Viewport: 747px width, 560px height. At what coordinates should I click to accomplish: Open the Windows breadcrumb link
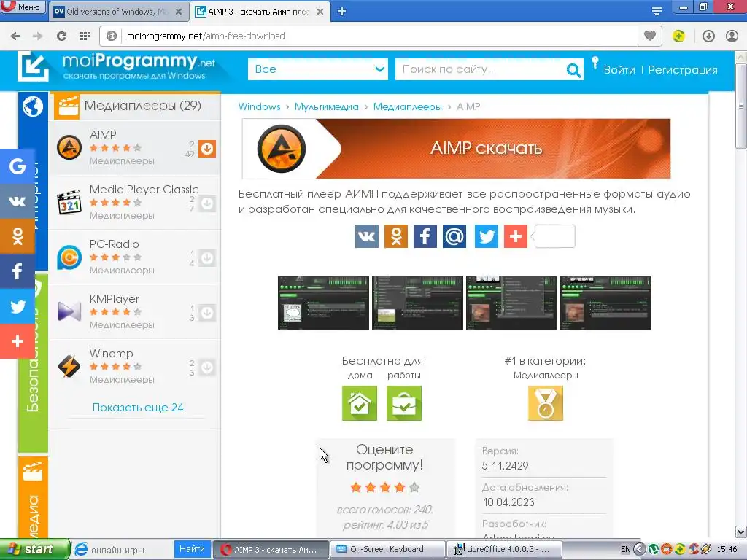click(259, 106)
